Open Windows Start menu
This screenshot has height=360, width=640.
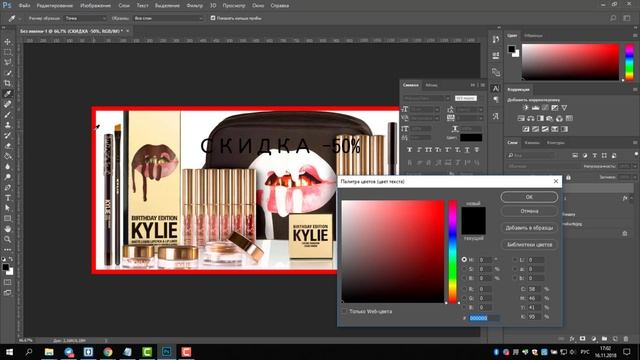coord(9,352)
